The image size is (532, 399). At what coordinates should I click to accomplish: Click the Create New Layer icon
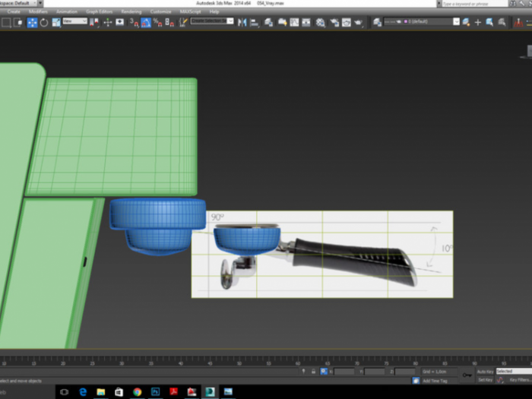coord(466,22)
